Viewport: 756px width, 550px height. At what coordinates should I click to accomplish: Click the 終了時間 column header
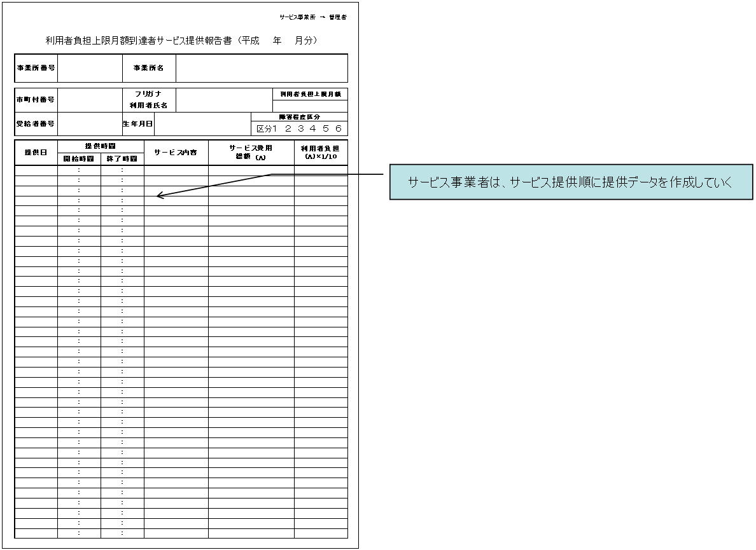pos(122,159)
